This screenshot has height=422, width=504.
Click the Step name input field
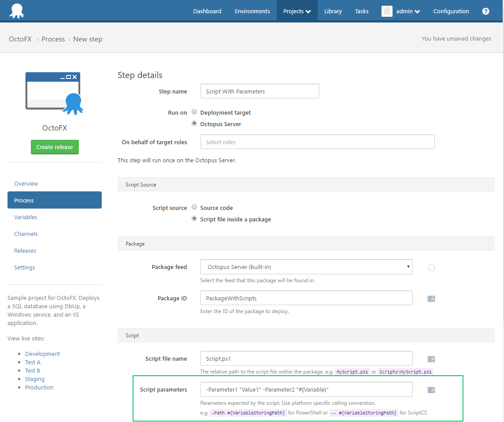point(259,91)
